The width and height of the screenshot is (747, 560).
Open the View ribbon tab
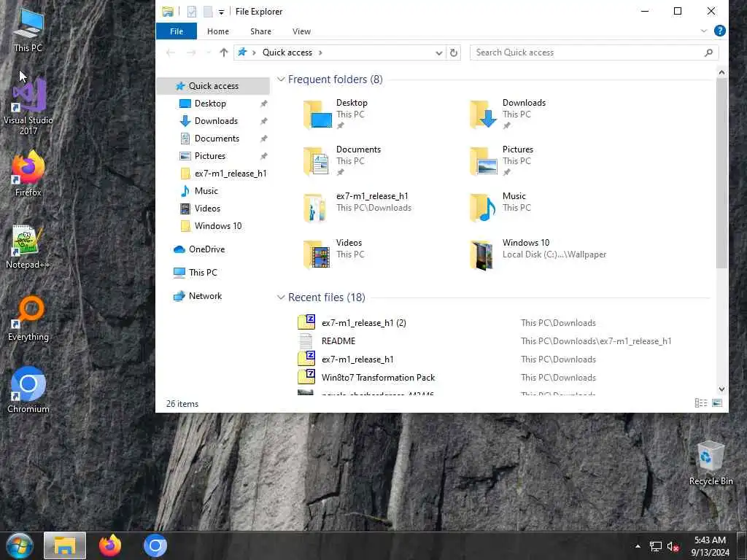(x=301, y=31)
